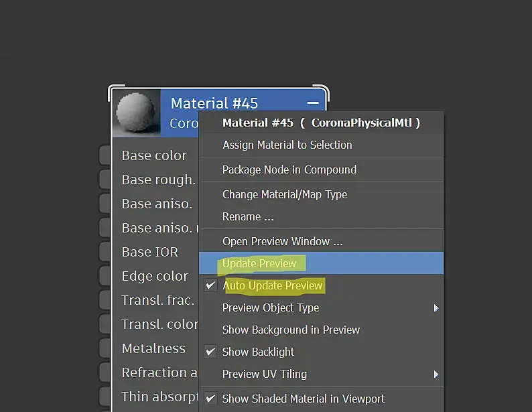Select Package Node in Compound
532x412 pixels.
(289, 169)
